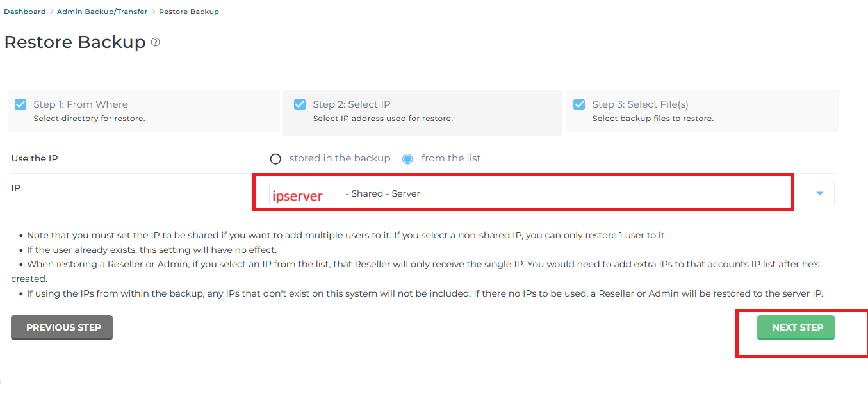Viewport: 868px width, 394px height.
Task: Go to Dashboard via breadcrumb link
Action: tap(25, 12)
